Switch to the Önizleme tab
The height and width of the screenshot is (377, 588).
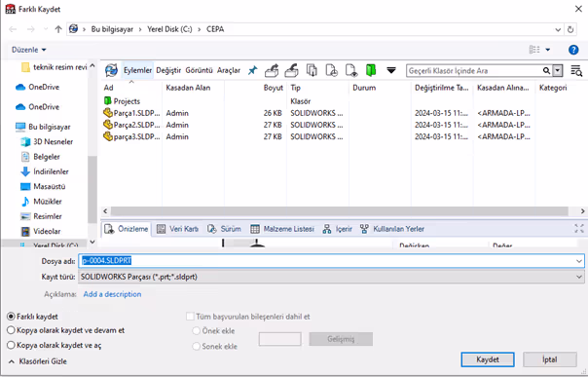[127, 229]
